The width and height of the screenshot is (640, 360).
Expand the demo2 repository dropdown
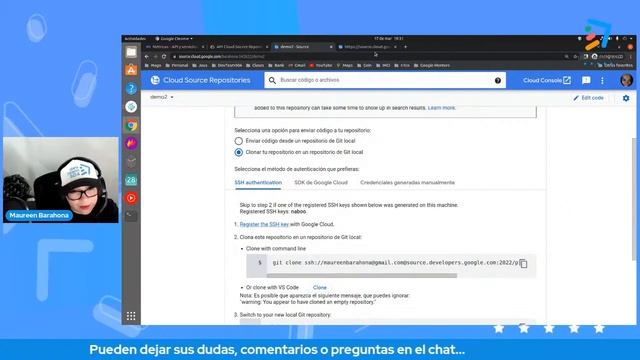[x=162, y=97]
